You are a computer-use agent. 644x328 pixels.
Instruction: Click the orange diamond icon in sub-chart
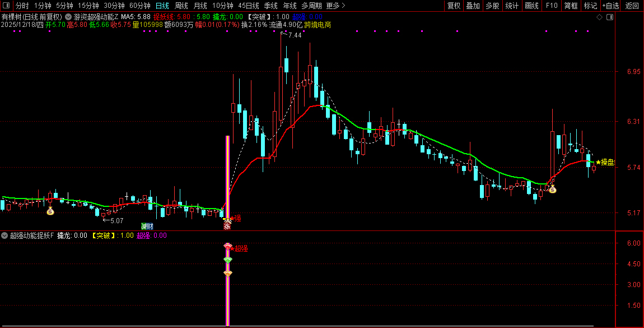228,274
